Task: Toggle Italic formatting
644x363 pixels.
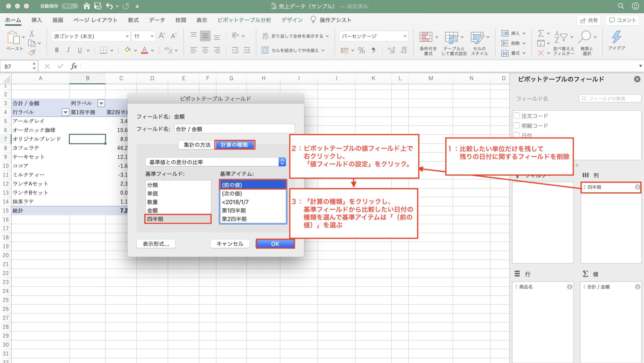Action: tap(68, 50)
